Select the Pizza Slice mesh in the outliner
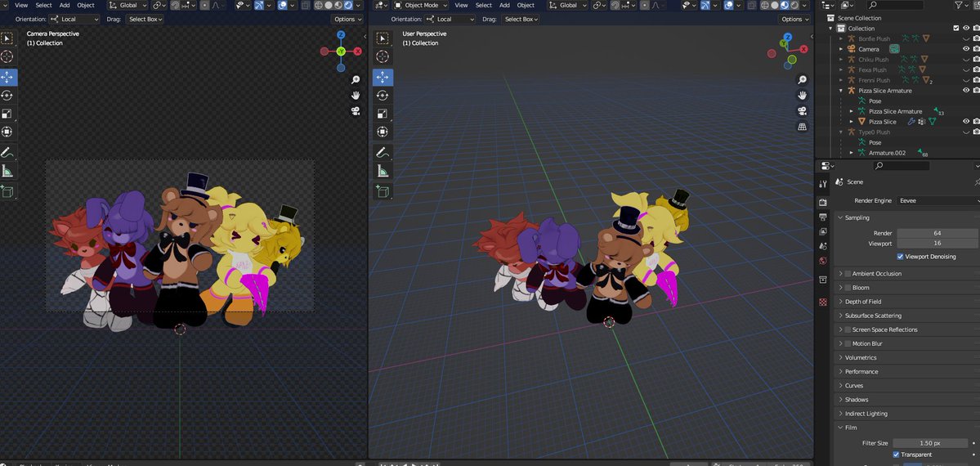This screenshot has width=980, height=466. 882,122
